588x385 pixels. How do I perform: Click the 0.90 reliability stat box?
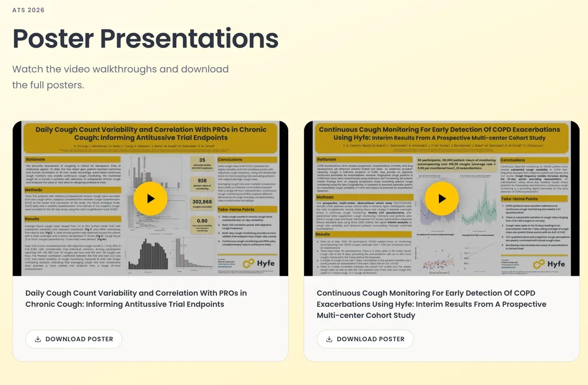click(202, 226)
